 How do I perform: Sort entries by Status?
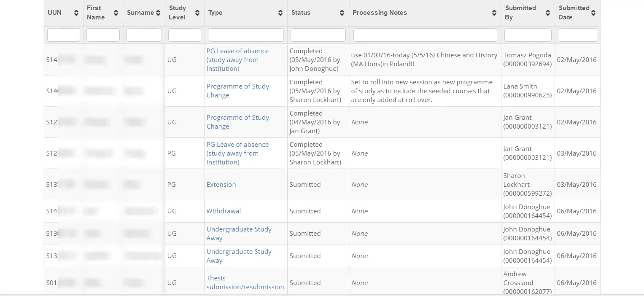342,13
